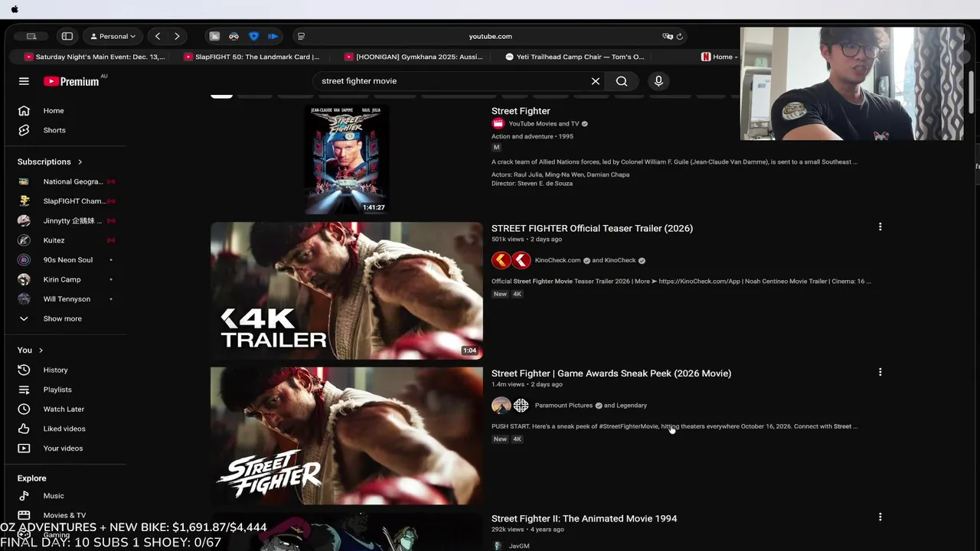Expand Subscriptions section chevron
The height and width of the screenshot is (551, 980).
pyautogui.click(x=80, y=162)
